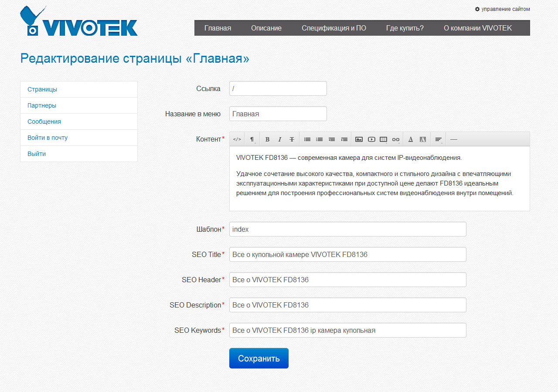This screenshot has width=558, height=392.
Task: Apply italic formatting in content editor
Action: tap(279, 139)
